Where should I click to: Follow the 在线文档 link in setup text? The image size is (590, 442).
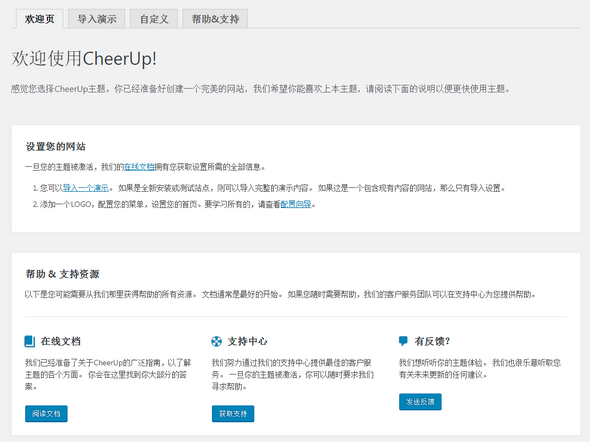pyautogui.click(x=139, y=167)
